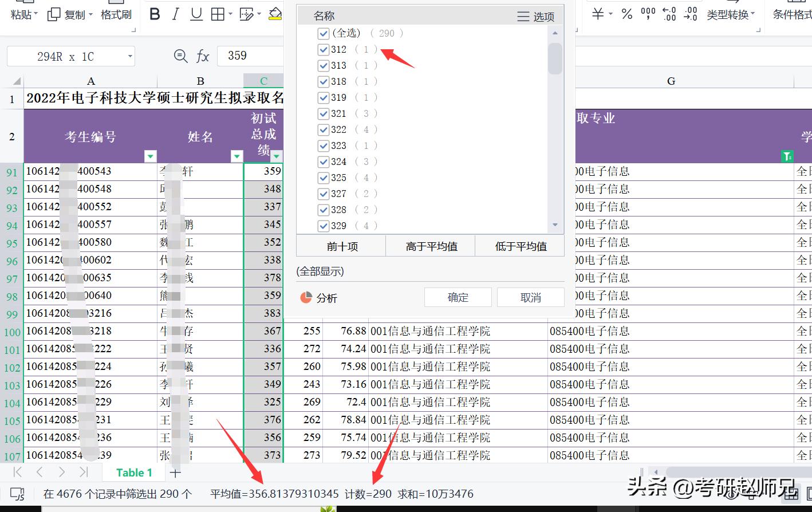The image size is (812, 512).
Task: Apply bold formatting with B icon
Action: (x=155, y=14)
